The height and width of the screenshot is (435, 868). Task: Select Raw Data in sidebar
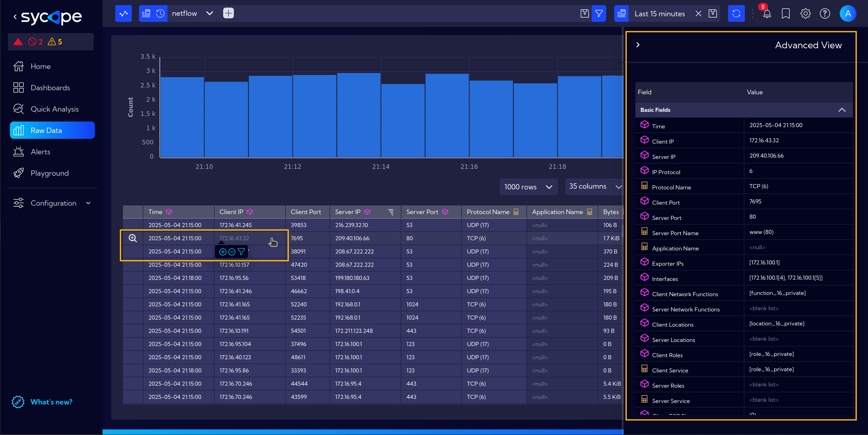52,130
